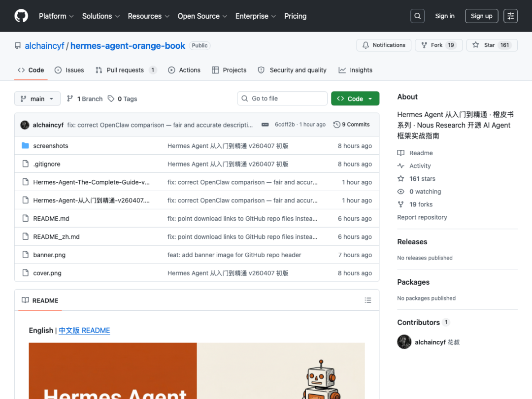Open the Insights tab
Image resolution: width=532 pixels, height=399 pixels.
[355, 70]
